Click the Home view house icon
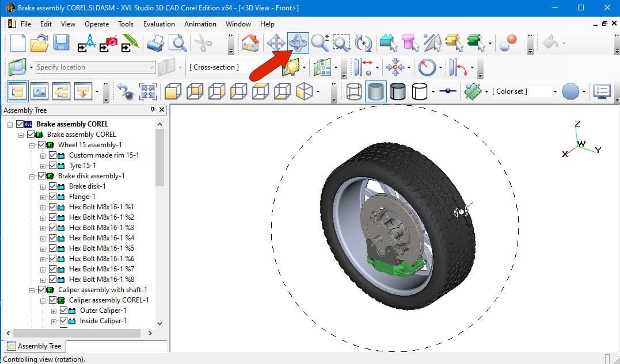 pyautogui.click(x=252, y=43)
